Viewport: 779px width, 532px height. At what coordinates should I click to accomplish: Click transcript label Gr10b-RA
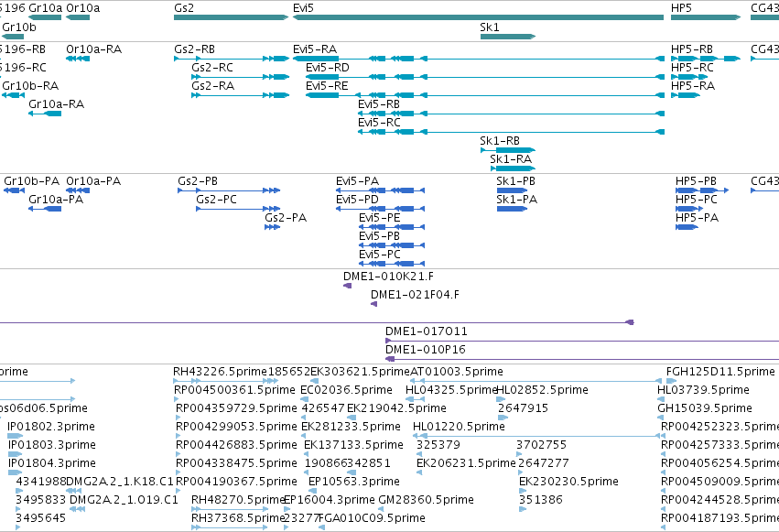[x=30, y=86]
